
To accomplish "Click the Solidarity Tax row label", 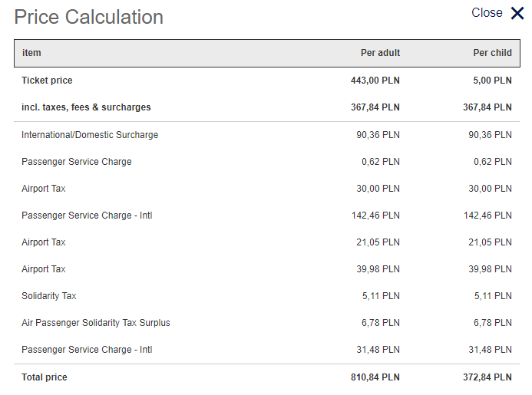I will pos(49,295).
